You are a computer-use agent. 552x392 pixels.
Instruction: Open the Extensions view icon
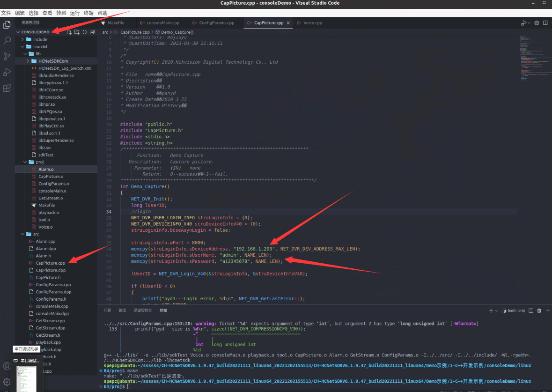pyautogui.click(x=7, y=88)
